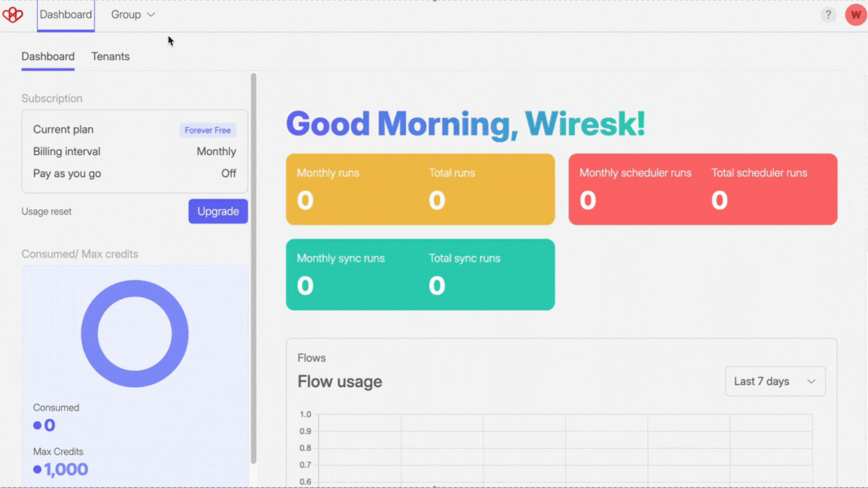868x488 pixels.
Task: Click the Consumed/ Max credits heading
Action: pos(80,254)
